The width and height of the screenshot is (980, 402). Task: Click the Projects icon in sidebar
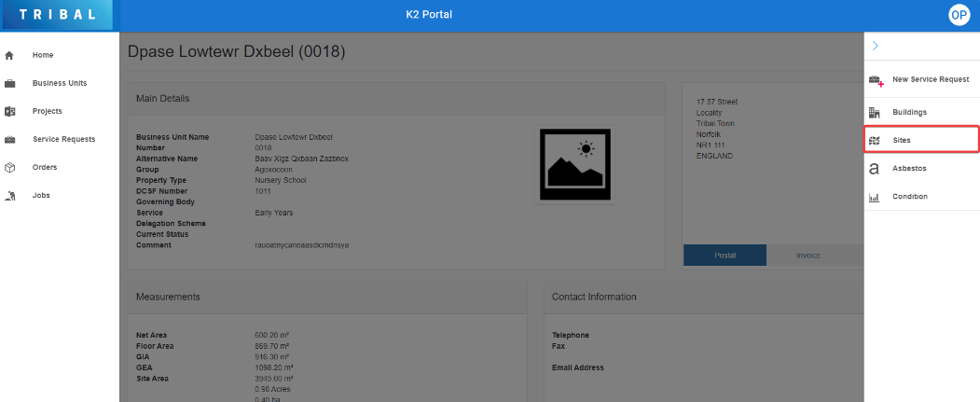(x=10, y=111)
